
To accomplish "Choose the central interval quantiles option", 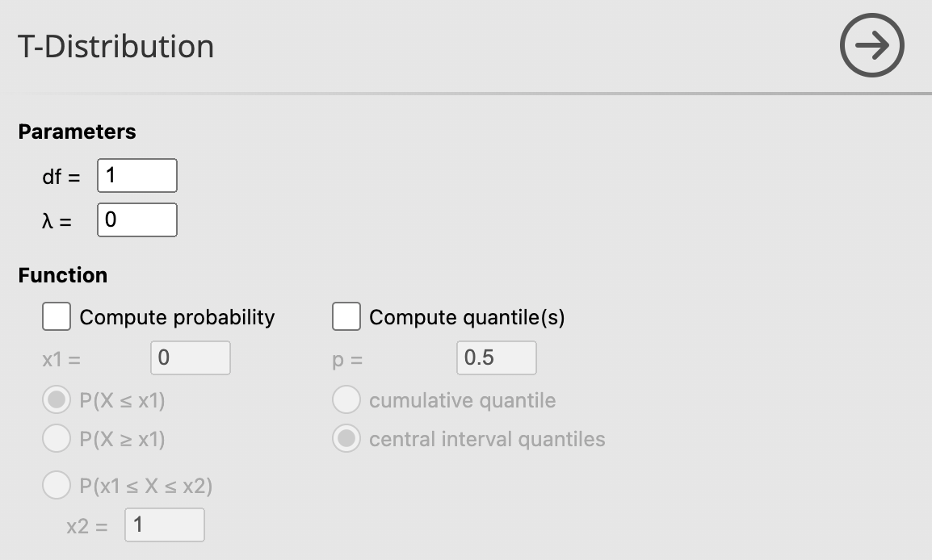I will (x=346, y=439).
